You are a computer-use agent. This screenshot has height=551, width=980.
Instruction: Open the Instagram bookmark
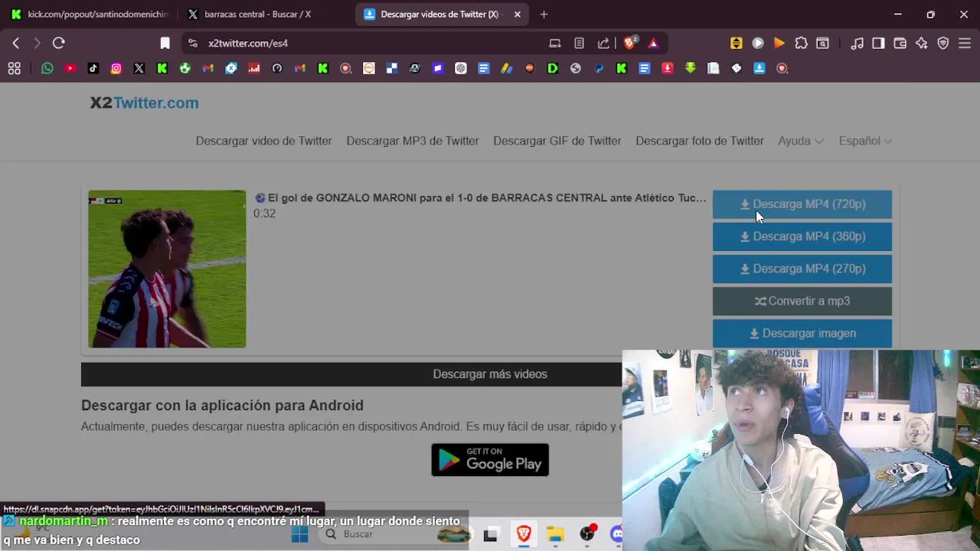tap(116, 68)
